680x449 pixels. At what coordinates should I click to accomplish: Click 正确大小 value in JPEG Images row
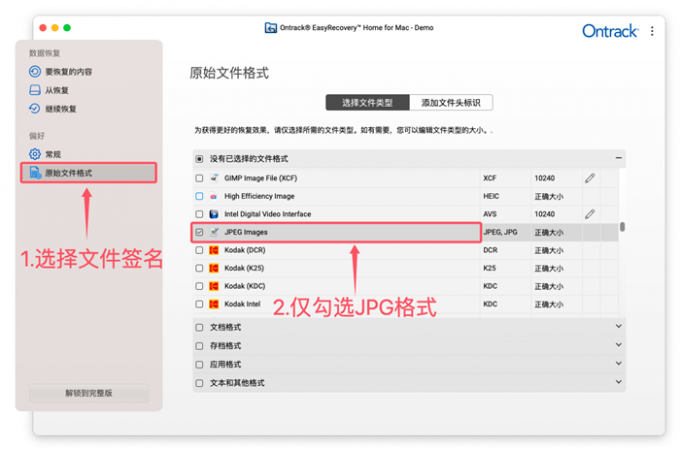tap(549, 233)
